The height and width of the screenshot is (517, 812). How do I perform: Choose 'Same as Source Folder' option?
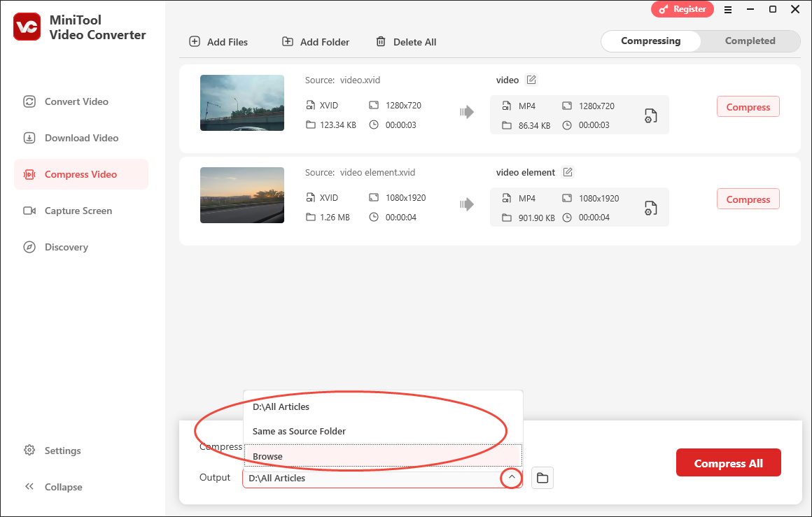point(383,431)
